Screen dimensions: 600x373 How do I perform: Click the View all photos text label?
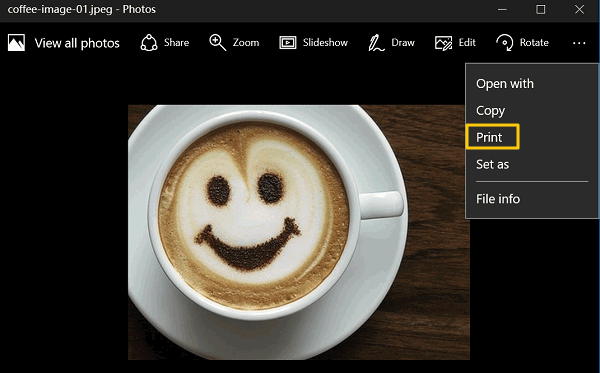pyautogui.click(x=77, y=43)
